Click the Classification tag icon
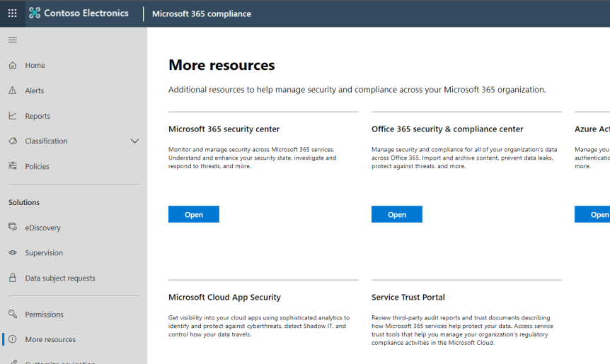 pyautogui.click(x=13, y=141)
